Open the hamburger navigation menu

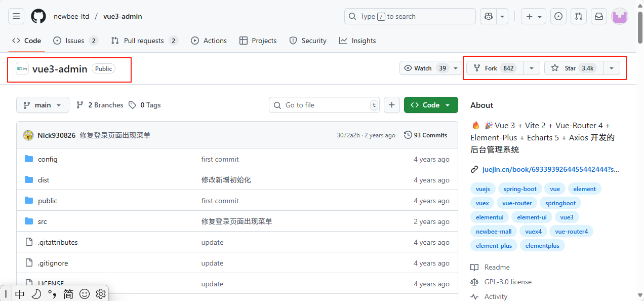pos(16,16)
